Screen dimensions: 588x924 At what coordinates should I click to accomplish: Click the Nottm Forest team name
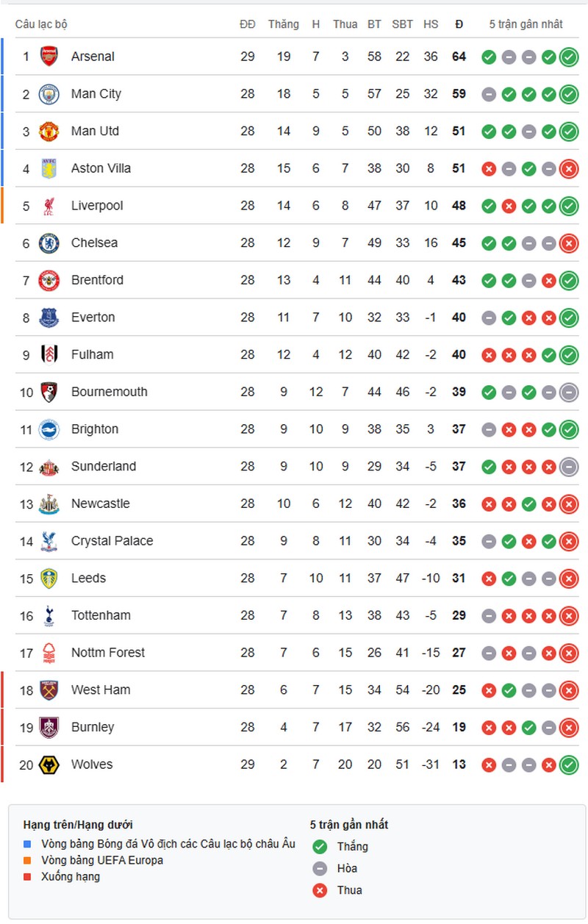click(108, 653)
